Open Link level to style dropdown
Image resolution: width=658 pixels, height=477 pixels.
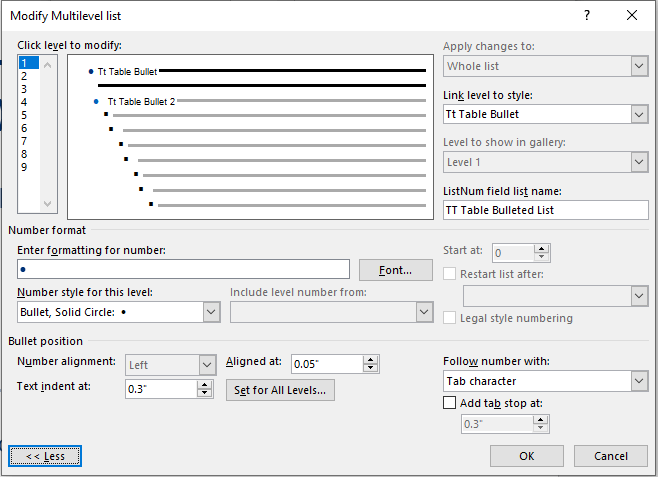(x=639, y=114)
